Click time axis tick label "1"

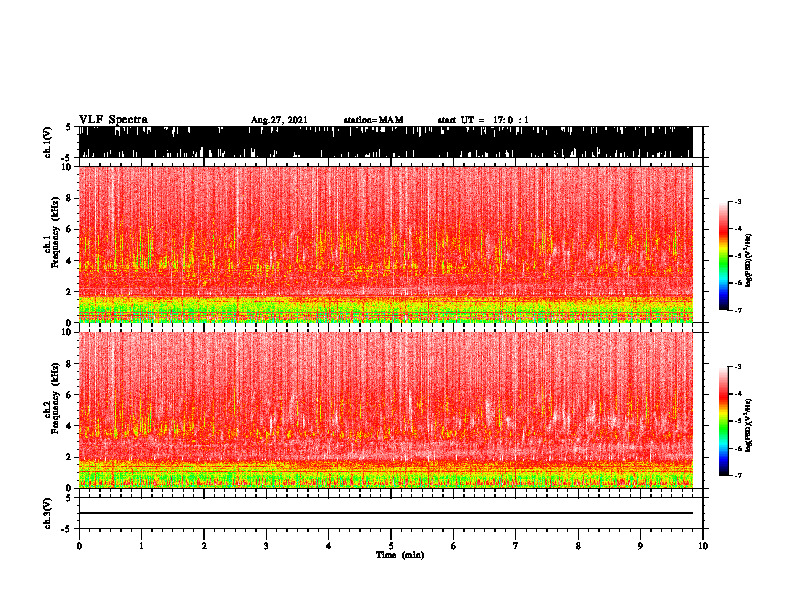click(141, 546)
